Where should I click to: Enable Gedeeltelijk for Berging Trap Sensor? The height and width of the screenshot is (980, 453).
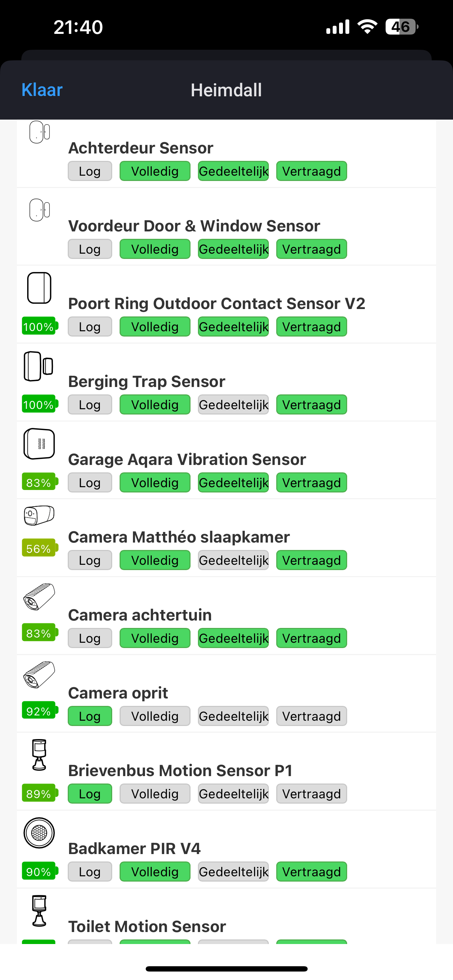[x=233, y=405]
